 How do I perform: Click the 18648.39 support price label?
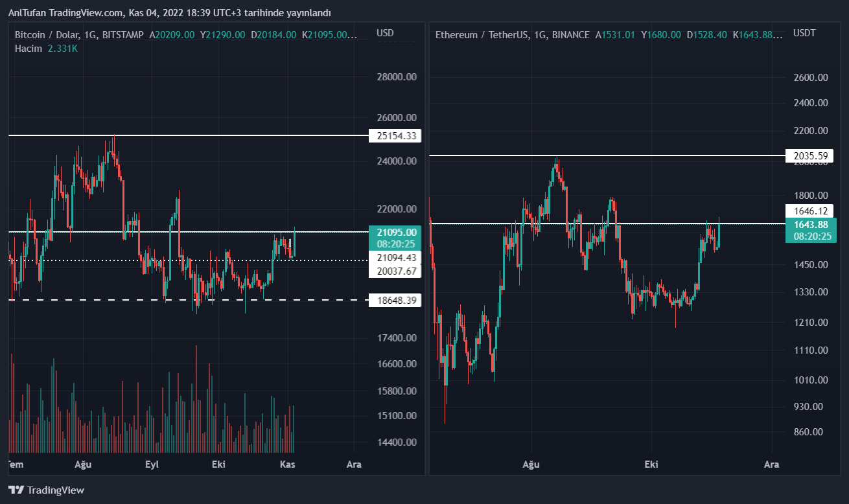pyautogui.click(x=395, y=301)
